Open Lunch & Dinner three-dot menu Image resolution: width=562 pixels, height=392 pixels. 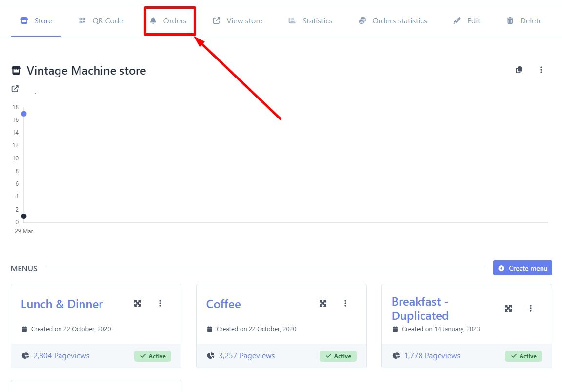pos(160,303)
